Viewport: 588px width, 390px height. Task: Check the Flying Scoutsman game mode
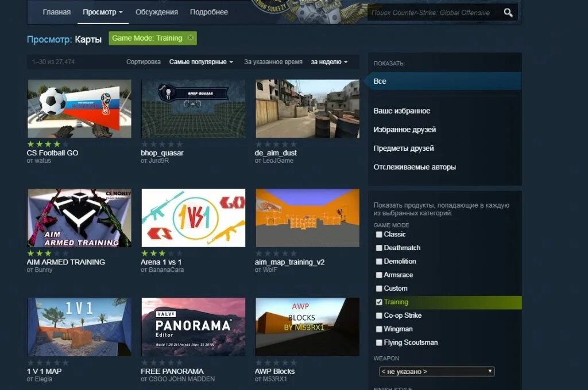point(379,342)
